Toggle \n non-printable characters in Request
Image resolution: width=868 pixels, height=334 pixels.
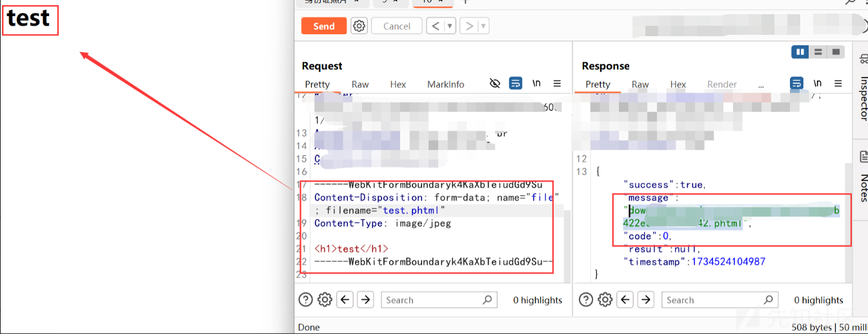(x=536, y=83)
